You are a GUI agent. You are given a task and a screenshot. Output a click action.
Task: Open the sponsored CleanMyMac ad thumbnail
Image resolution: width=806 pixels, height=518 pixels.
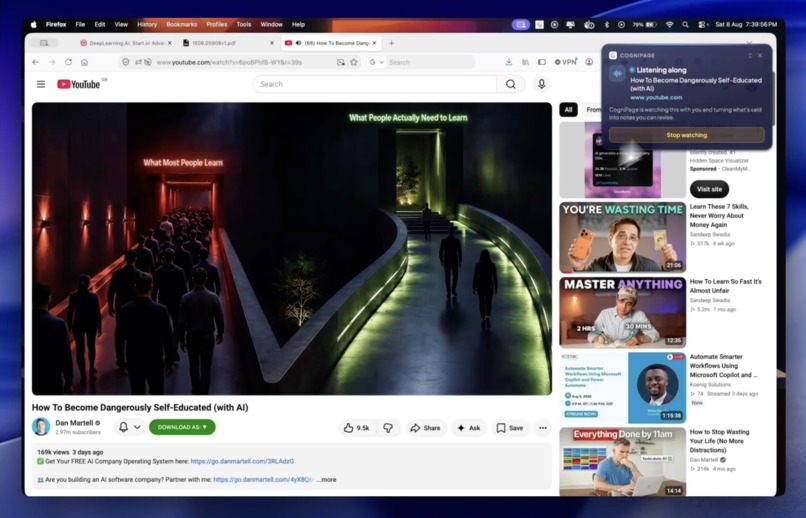pyautogui.click(x=622, y=160)
